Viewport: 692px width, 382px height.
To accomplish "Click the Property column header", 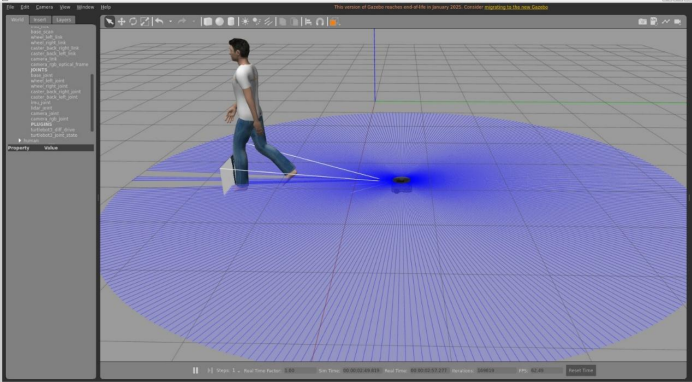I will 19,148.
